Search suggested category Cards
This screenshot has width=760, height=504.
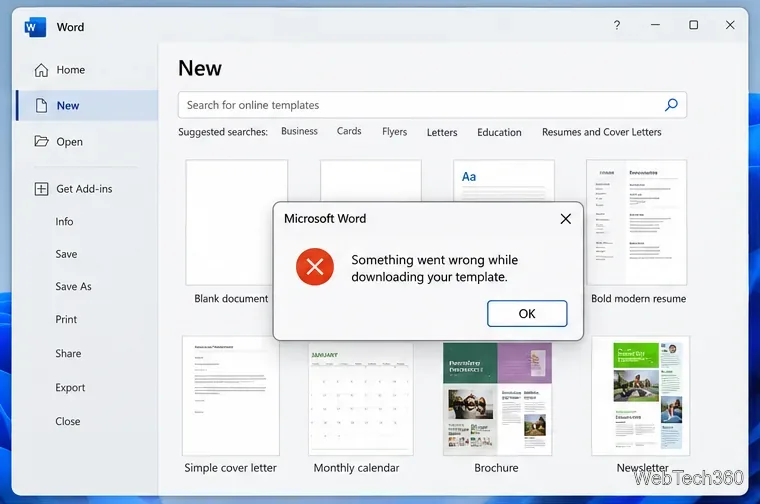(349, 131)
